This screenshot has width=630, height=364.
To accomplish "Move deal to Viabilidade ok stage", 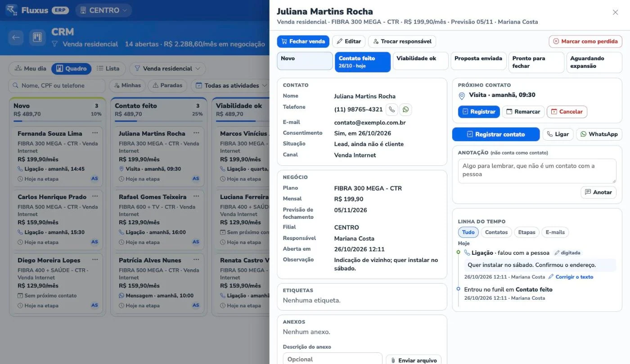I will point(421,61).
